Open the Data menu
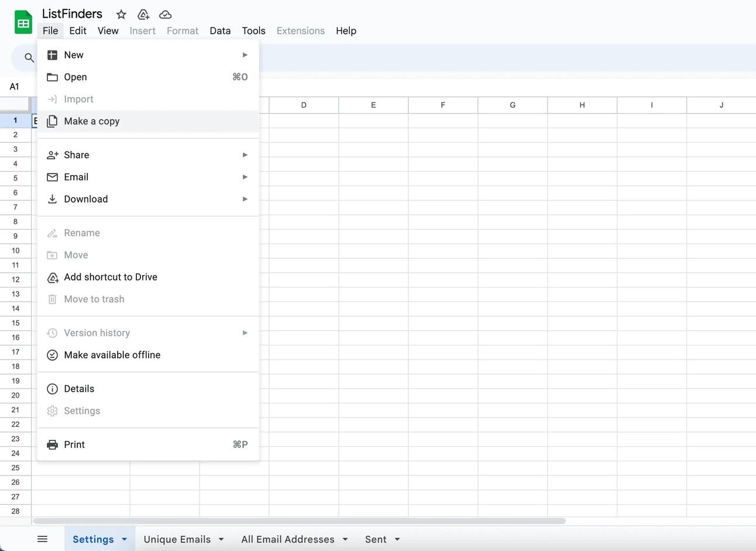The height and width of the screenshot is (551, 756). pyautogui.click(x=220, y=31)
